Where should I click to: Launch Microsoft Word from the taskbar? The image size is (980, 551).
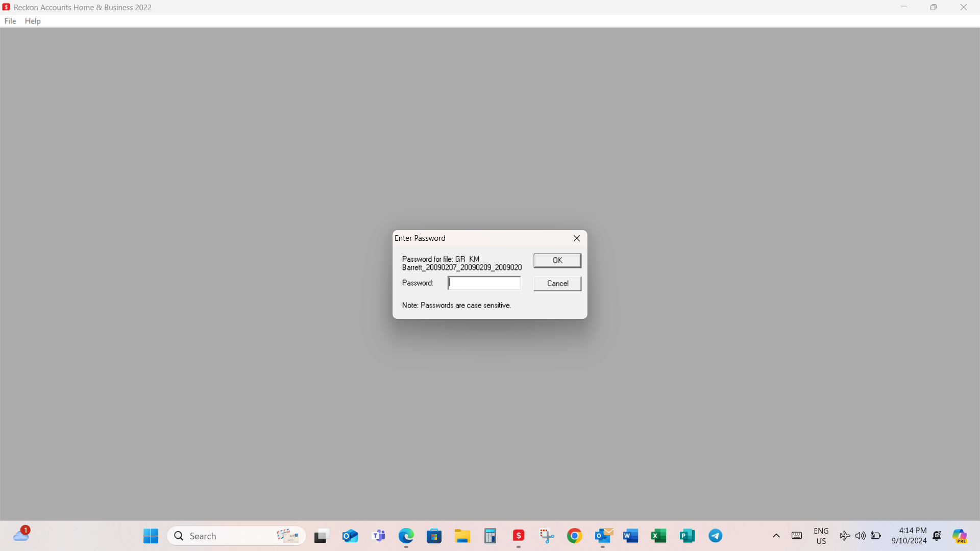tap(631, 536)
